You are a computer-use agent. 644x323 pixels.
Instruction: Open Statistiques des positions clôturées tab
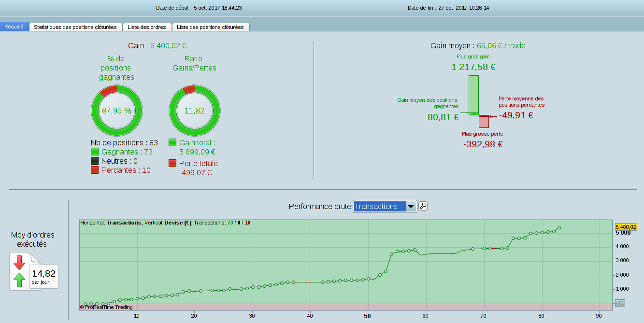tap(75, 27)
